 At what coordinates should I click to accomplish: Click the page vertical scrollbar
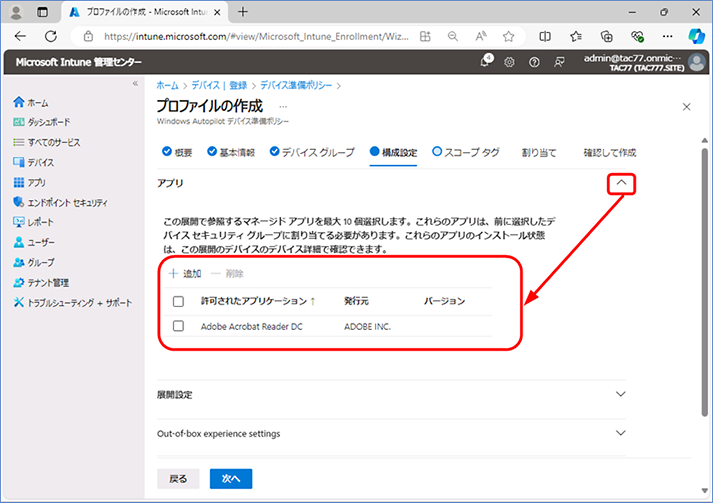pyautogui.click(x=704, y=282)
